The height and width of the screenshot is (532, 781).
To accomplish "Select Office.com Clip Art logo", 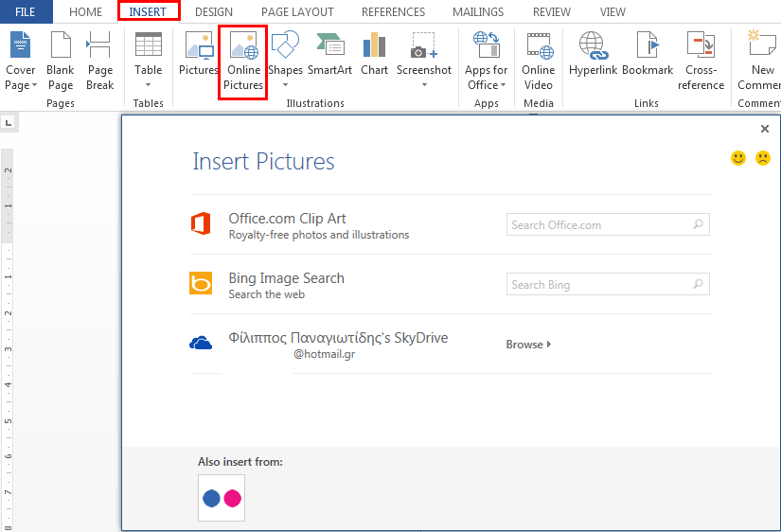I will pos(201,223).
